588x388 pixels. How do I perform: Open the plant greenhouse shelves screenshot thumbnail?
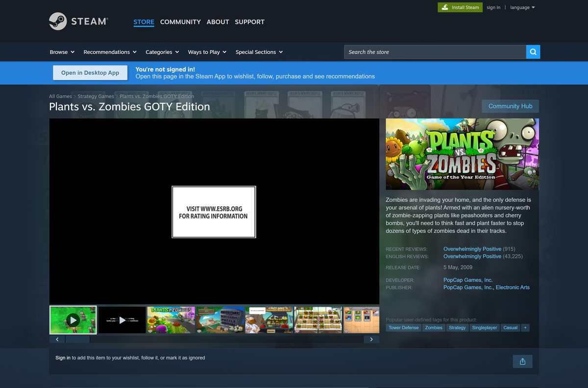coord(318,320)
